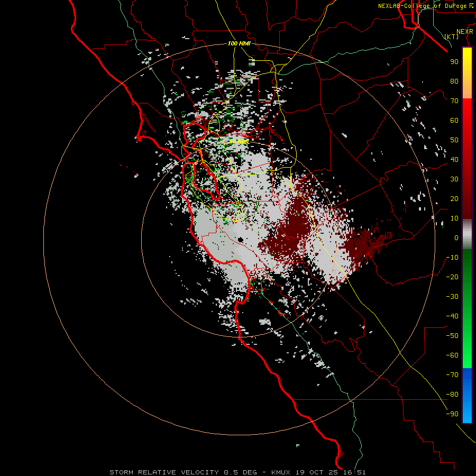Click the yellow segment of the color bar
476x476 pixels.
(467, 64)
